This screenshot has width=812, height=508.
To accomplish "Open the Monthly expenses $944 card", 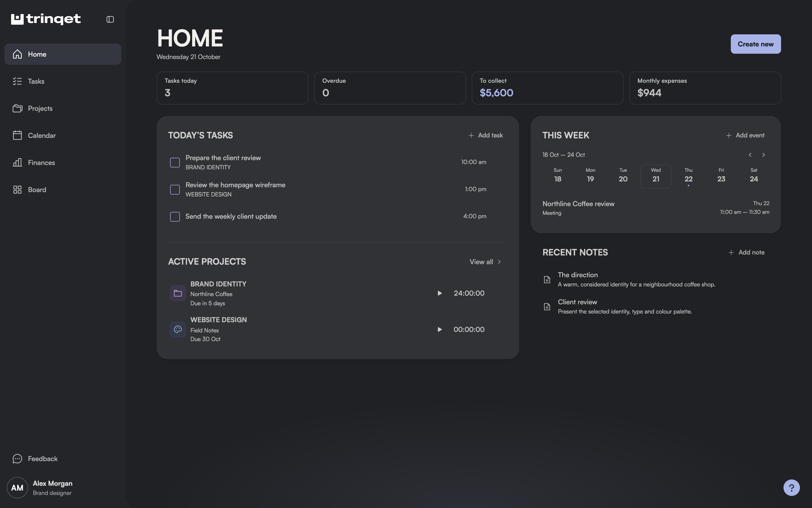I will coord(705,88).
